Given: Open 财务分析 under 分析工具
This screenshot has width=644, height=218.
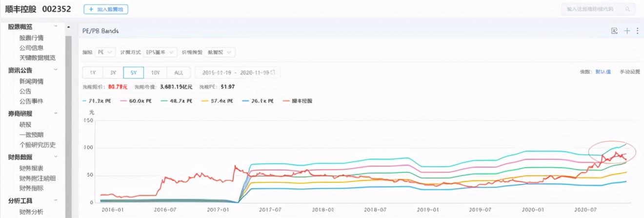Looking at the screenshot, I should 31,212.
